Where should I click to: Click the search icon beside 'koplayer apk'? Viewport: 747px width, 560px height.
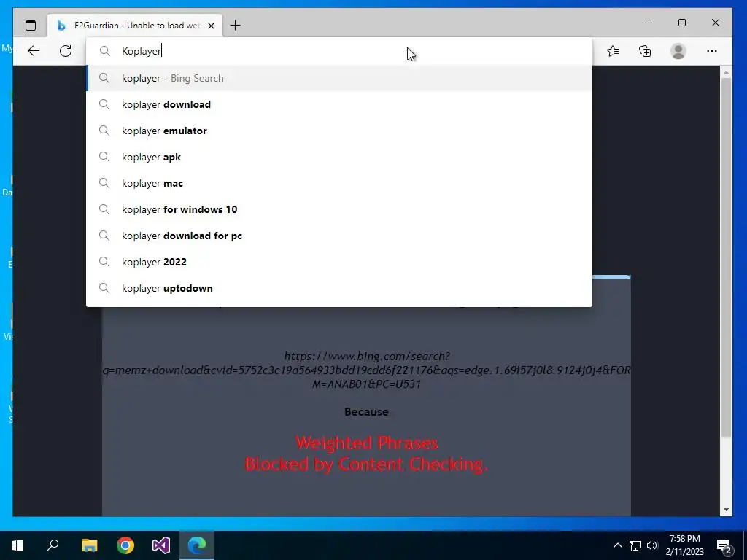[x=104, y=157]
